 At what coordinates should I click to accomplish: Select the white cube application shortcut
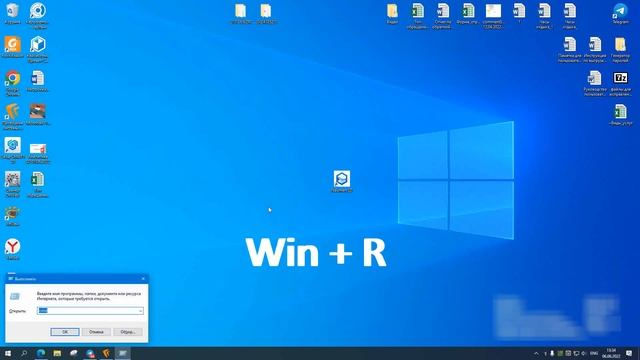coord(38,49)
